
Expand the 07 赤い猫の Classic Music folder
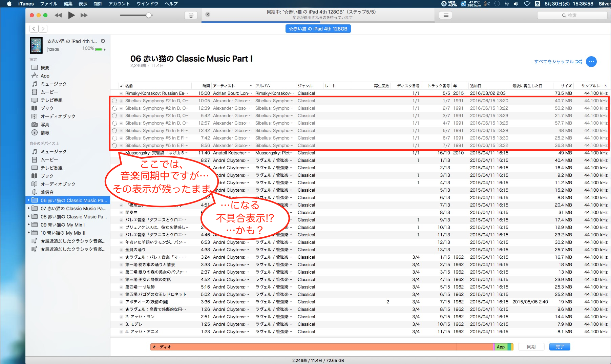29,209
